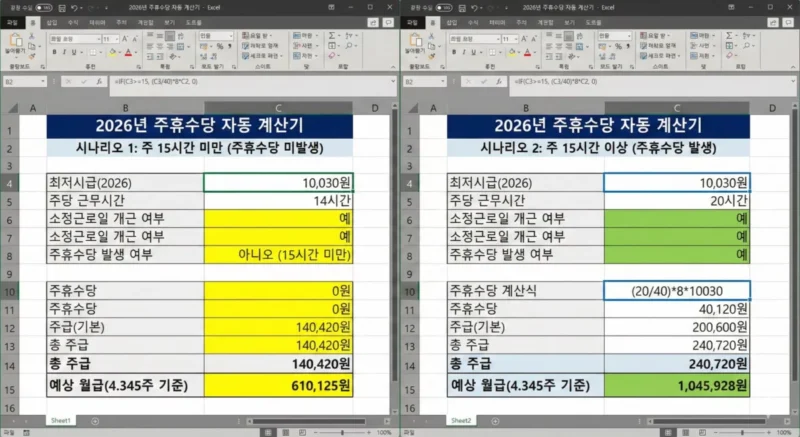Undo last action in right Excel window
This screenshot has width=800, height=437.
coord(474,8)
